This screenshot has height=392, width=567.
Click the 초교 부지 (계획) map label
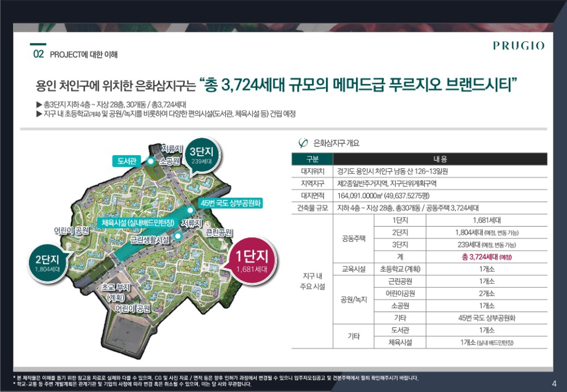(116, 293)
